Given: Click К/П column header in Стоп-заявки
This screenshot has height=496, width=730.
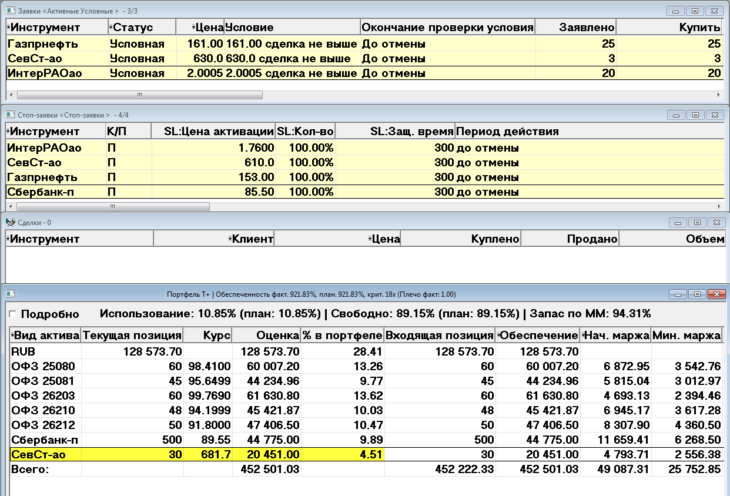Looking at the screenshot, I should (x=128, y=131).
